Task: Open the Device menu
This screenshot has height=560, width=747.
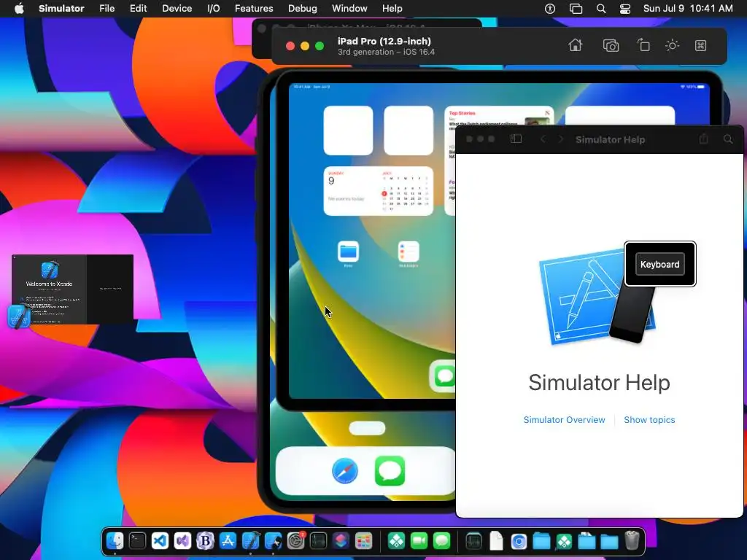Action: 177,9
